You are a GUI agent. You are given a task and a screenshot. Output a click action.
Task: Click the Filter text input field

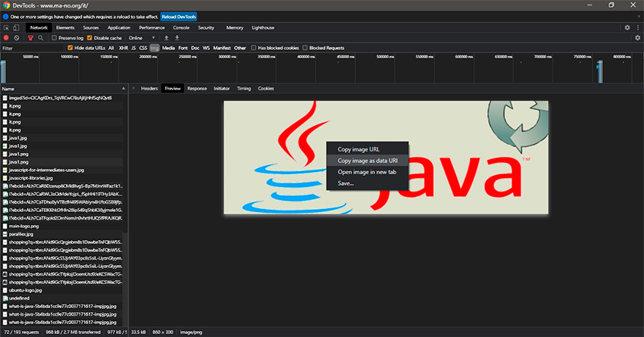[33, 48]
